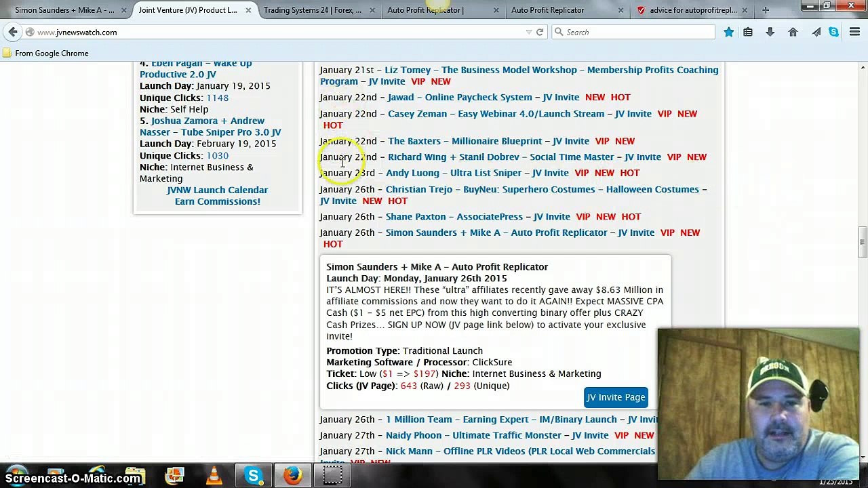Open 'Joshua Zamora + Andrew Nasser – Tube Sniper Pro 3.0 JV'
This screenshot has width=868, height=488.
point(210,126)
